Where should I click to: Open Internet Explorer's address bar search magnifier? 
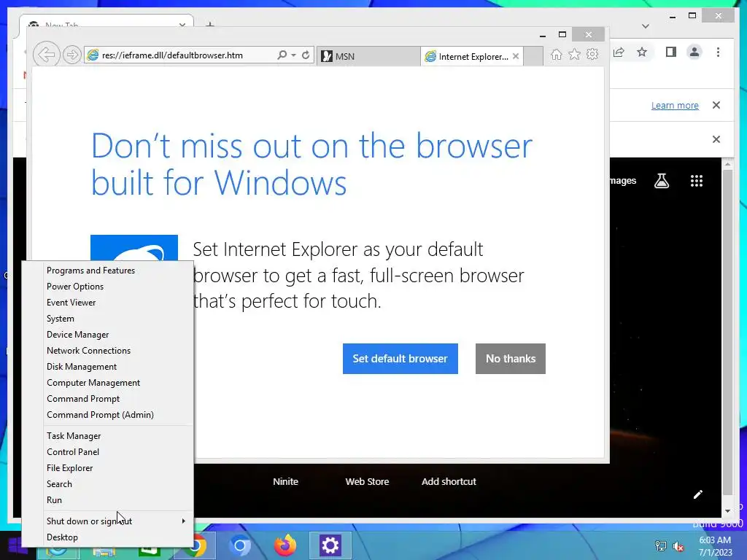click(x=282, y=55)
